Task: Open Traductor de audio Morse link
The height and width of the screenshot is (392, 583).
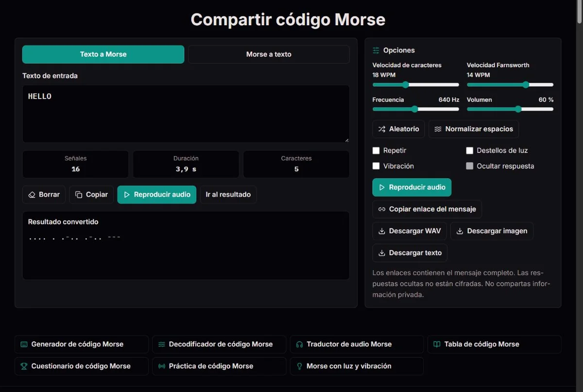Action: pos(357,344)
